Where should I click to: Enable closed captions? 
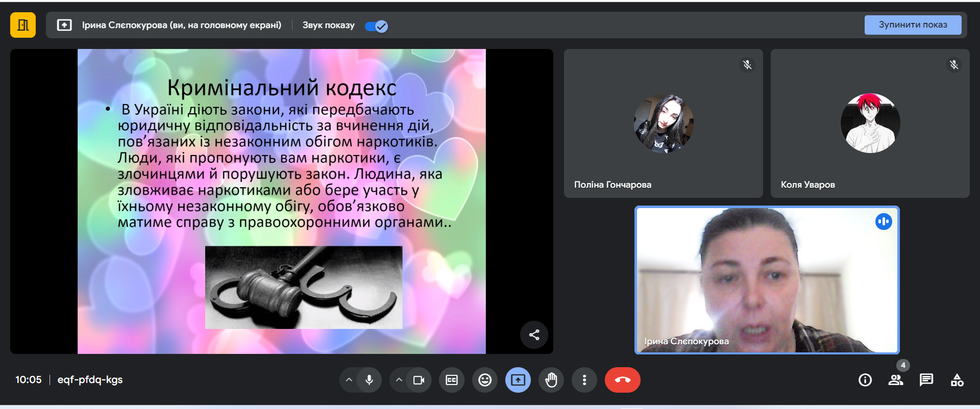(x=452, y=380)
